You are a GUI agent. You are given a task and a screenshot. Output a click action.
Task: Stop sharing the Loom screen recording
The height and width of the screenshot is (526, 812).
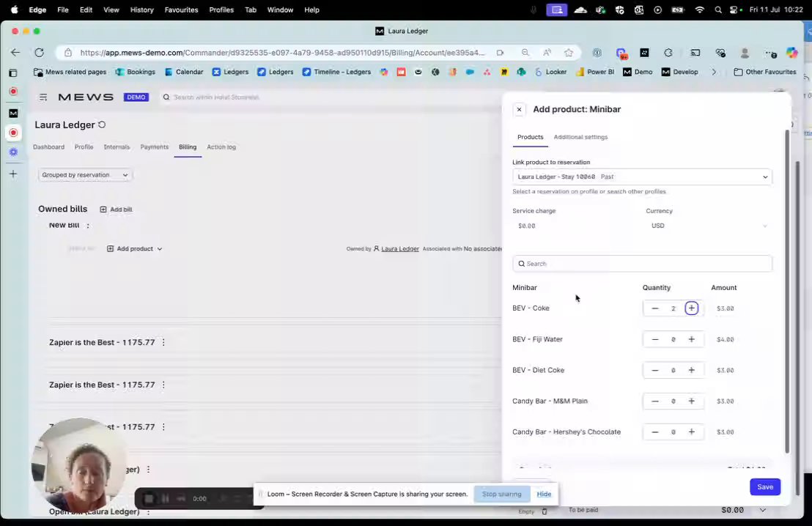(501, 494)
